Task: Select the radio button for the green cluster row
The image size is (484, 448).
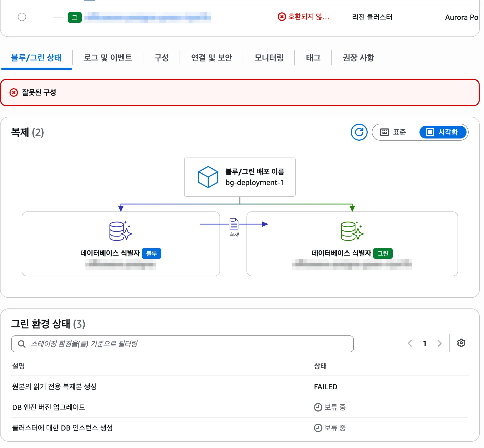Action: click(x=22, y=17)
